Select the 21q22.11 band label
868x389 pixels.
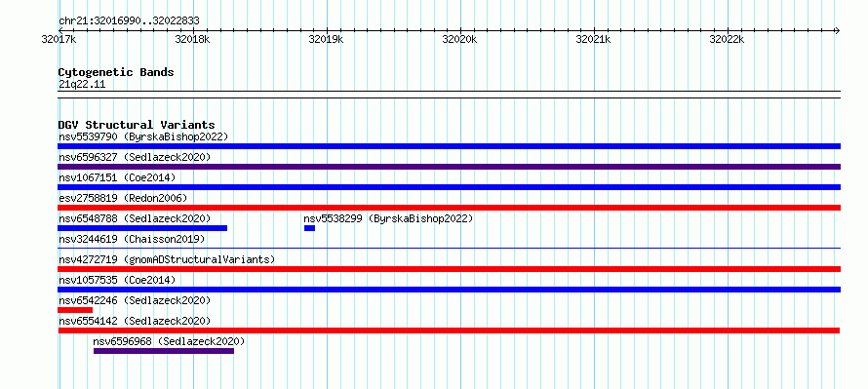tap(82, 85)
